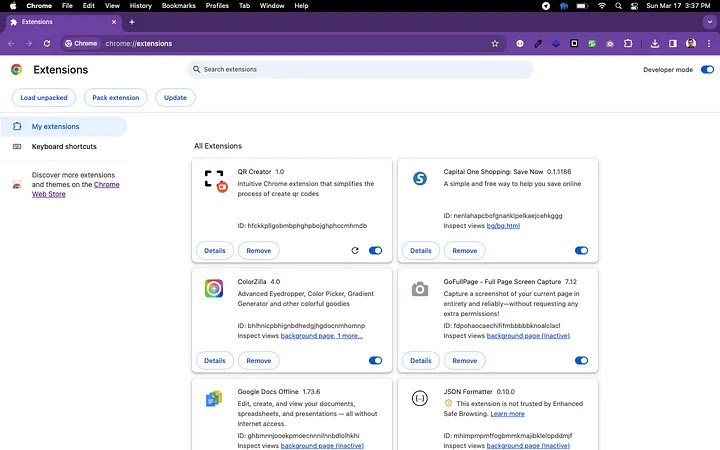This screenshot has height=450, width=720.
Task: Reload the QR Creator extension
Action: point(354,251)
